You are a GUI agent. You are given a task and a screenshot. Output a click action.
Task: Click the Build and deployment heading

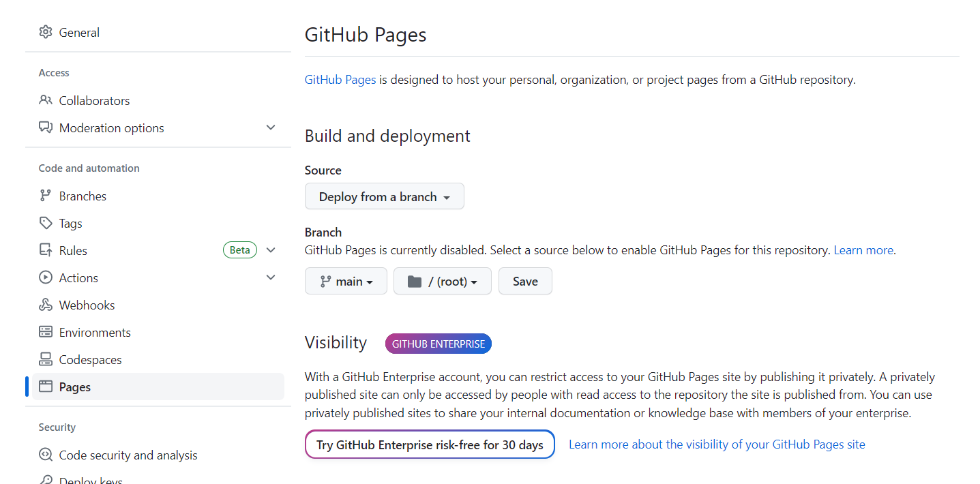pyautogui.click(x=387, y=136)
